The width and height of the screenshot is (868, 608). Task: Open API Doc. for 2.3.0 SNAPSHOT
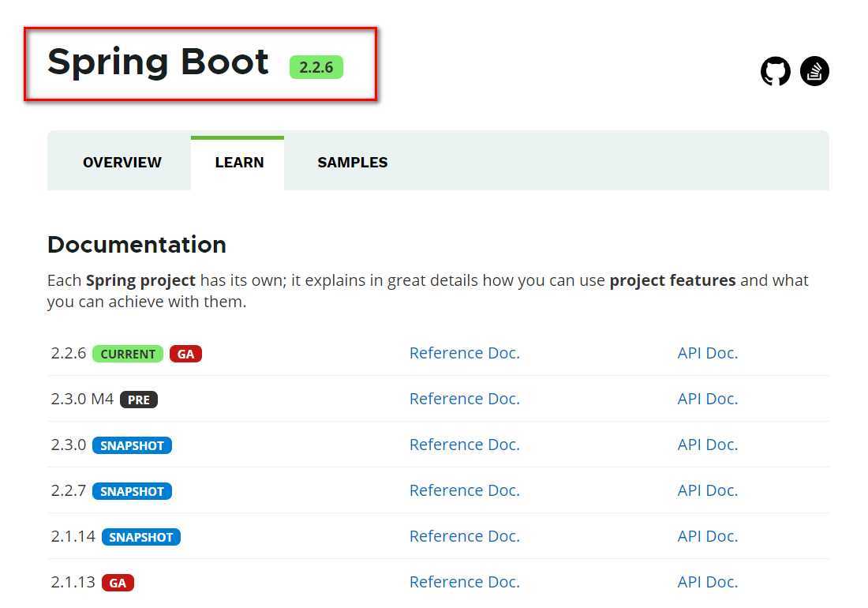pos(708,445)
